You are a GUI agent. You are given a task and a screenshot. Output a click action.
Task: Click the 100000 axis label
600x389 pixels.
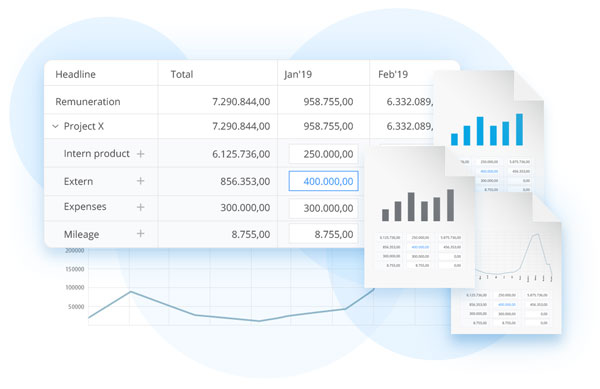coord(75,288)
